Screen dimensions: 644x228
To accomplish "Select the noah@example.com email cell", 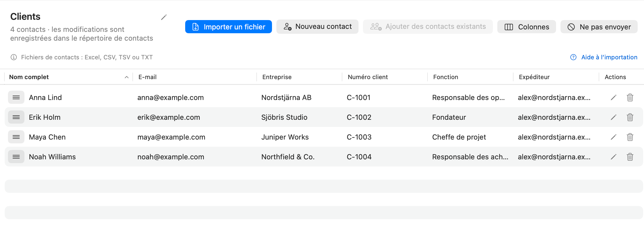I will pos(171,157).
